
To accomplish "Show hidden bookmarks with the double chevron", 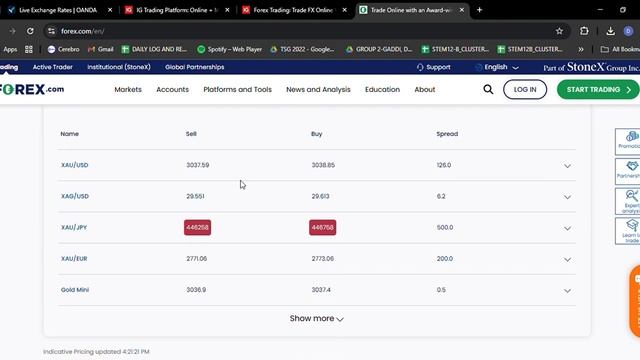I will (581, 49).
